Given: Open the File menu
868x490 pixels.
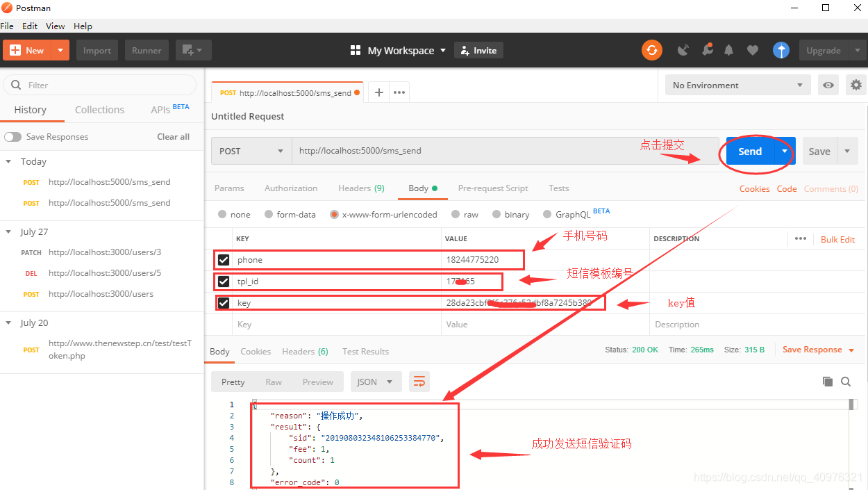Looking at the screenshot, I should click(7, 26).
